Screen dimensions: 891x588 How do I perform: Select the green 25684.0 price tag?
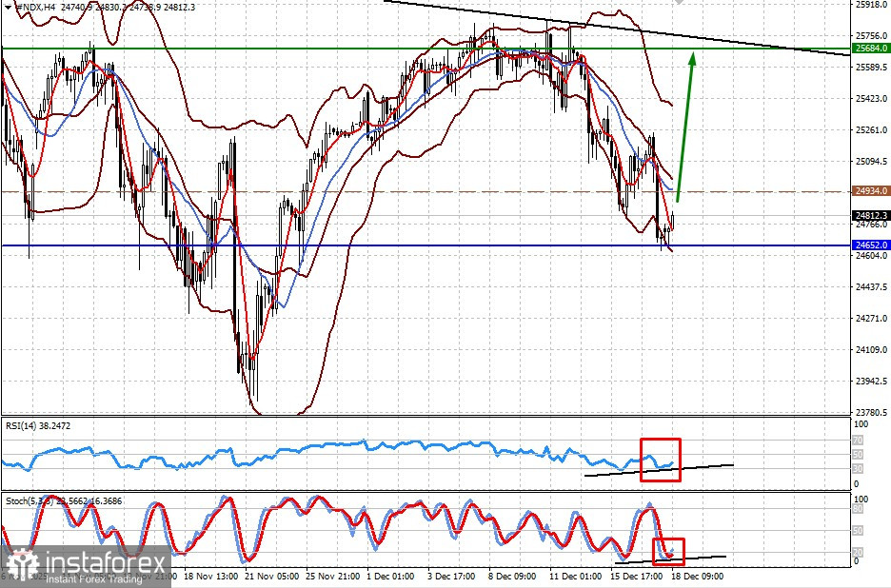click(871, 49)
